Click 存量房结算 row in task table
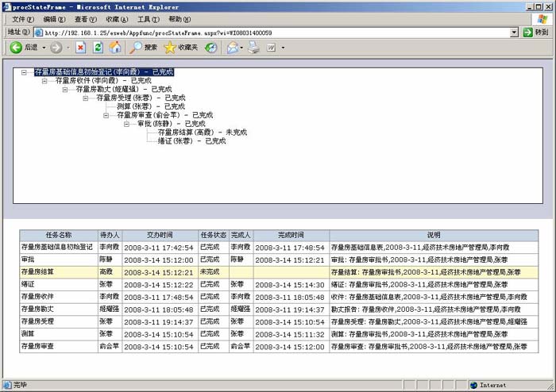Viewport: 556px width, 392px height. (48, 271)
